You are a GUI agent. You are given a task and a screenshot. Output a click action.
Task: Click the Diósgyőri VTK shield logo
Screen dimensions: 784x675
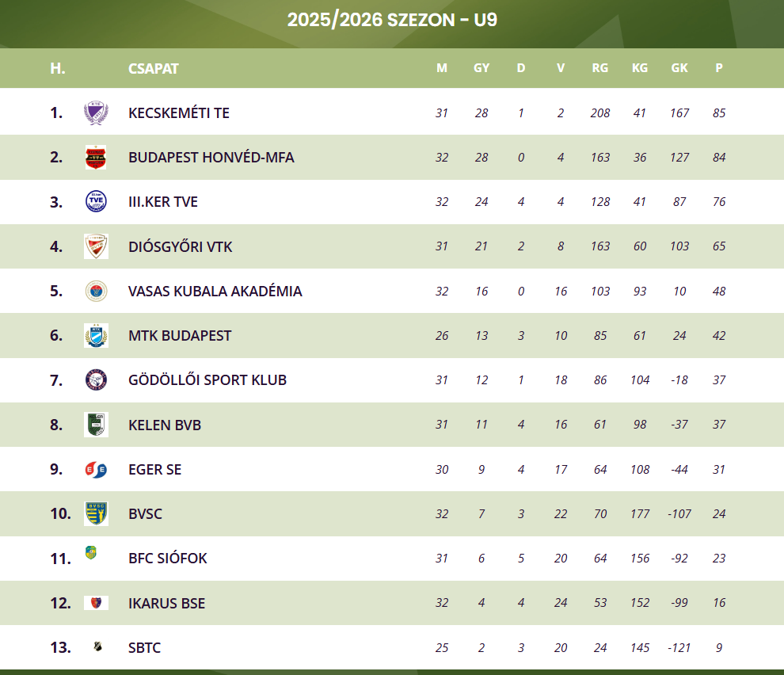point(96,246)
